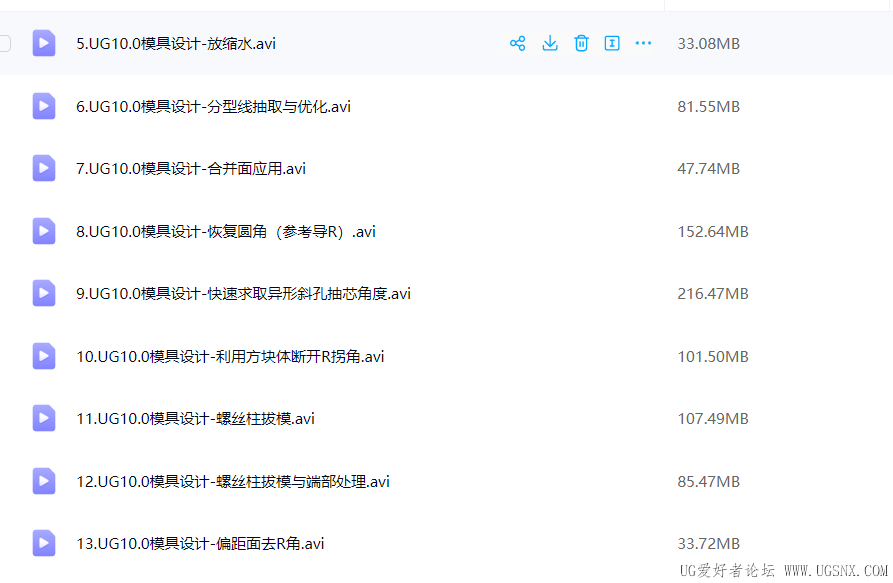Click video icon of 7.UG10.0 合并面应用.avi
The image size is (893, 583).
tap(44, 169)
